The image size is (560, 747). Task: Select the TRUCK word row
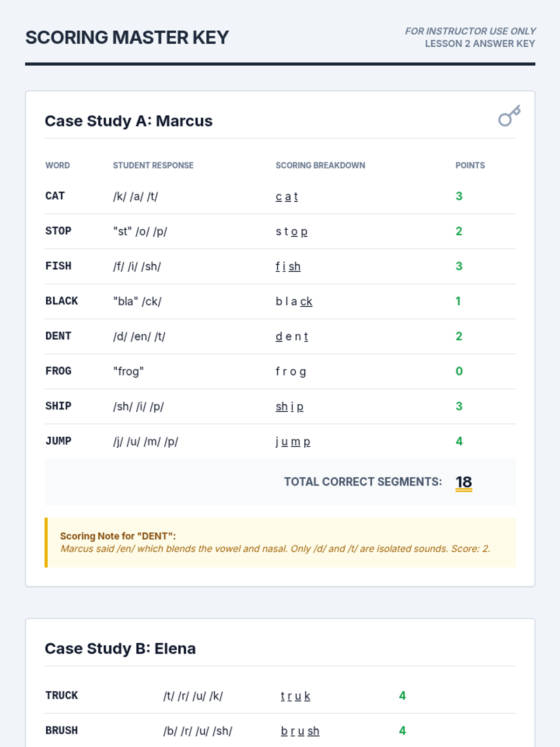(x=280, y=696)
